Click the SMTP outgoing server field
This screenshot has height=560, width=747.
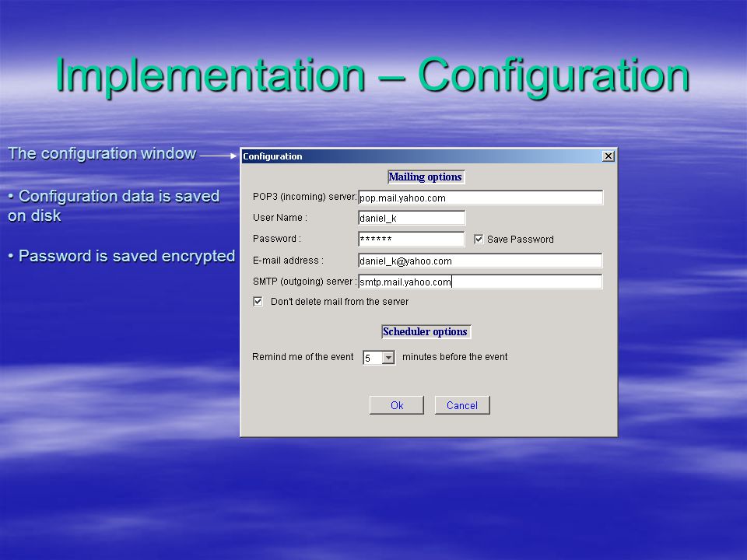480,282
